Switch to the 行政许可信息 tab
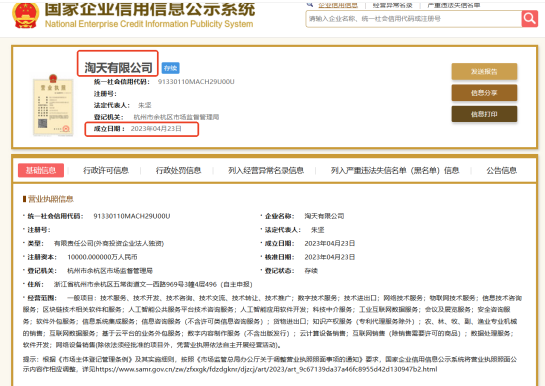Image resolution: width=545 pixels, height=386 pixels. 106,170
